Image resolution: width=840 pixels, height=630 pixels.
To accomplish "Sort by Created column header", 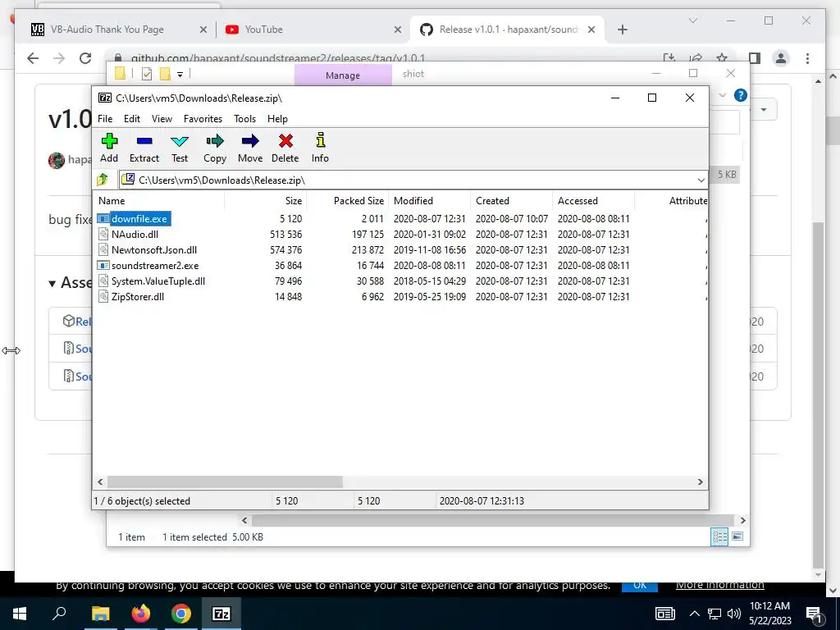I will pos(512,201).
